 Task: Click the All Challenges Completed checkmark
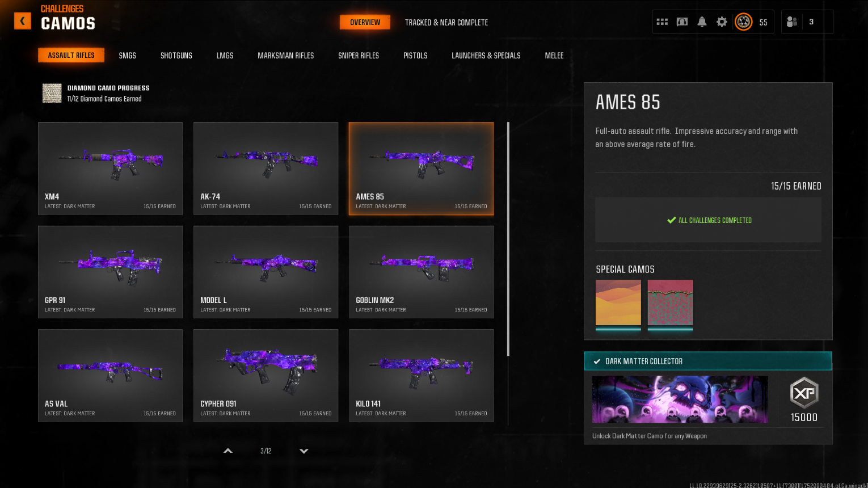pyautogui.click(x=672, y=220)
